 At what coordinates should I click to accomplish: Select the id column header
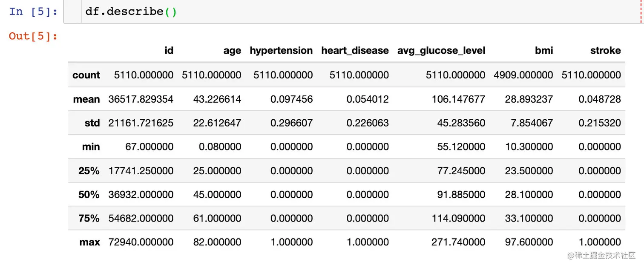169,51
